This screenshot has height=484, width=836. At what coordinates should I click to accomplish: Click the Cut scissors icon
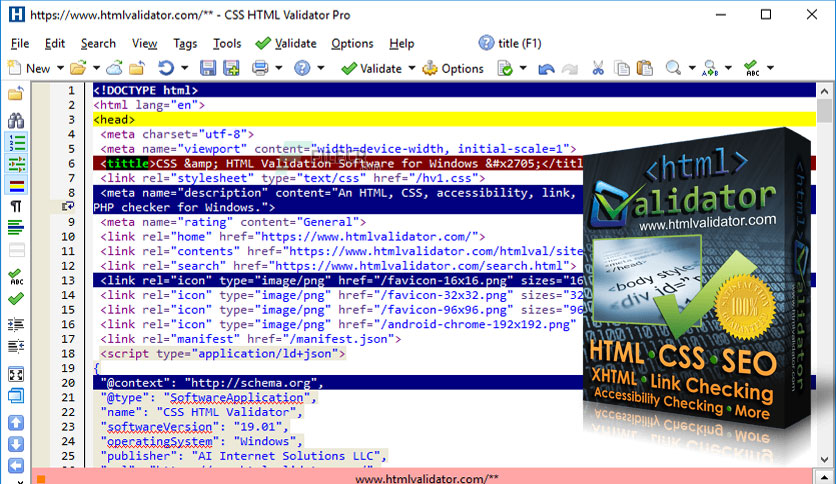tap(598, 68)
